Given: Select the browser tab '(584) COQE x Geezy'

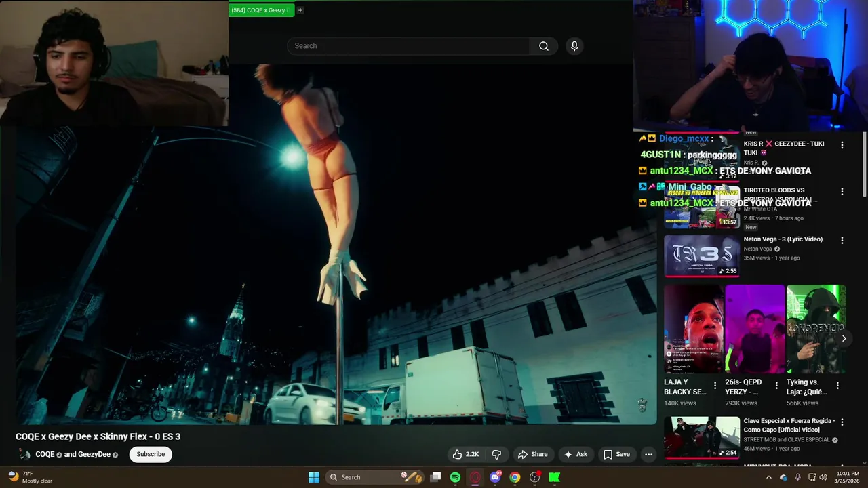Looking at the screenshot, I should coord(261,10).
